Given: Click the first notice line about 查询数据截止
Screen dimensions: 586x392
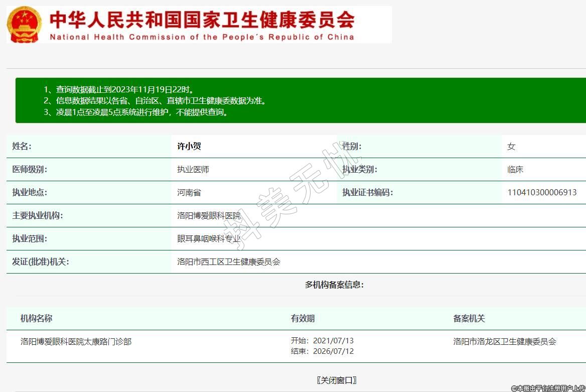Looking at the screenshot, I should (119, 89).
